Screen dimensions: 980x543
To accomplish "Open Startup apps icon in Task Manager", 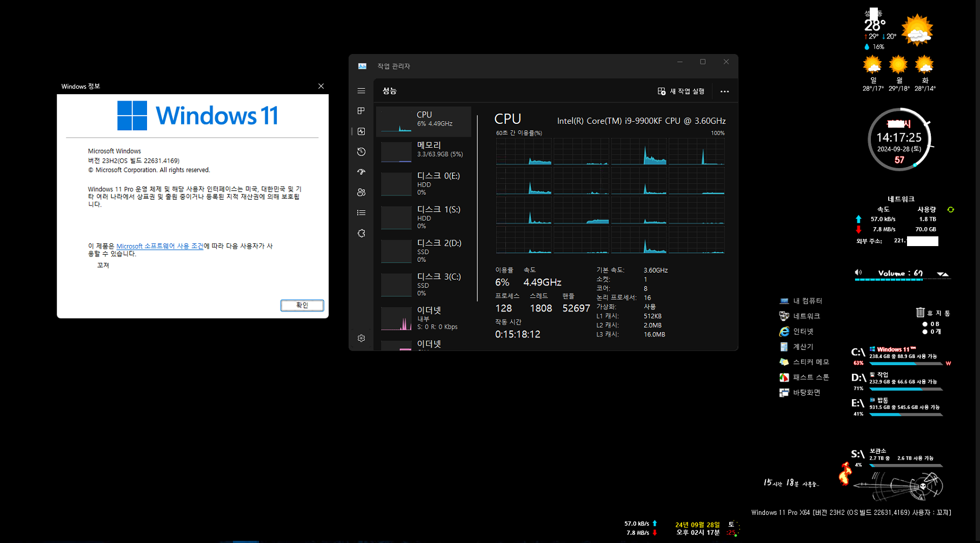I will pyautogui.click(x=361, y=172).
